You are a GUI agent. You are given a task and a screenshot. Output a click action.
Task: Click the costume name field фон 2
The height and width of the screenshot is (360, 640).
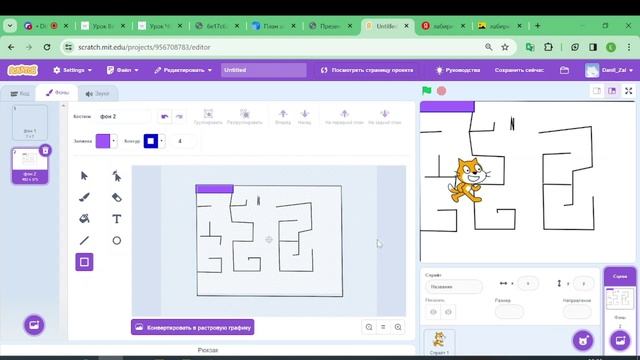click(x=124, y=116)
